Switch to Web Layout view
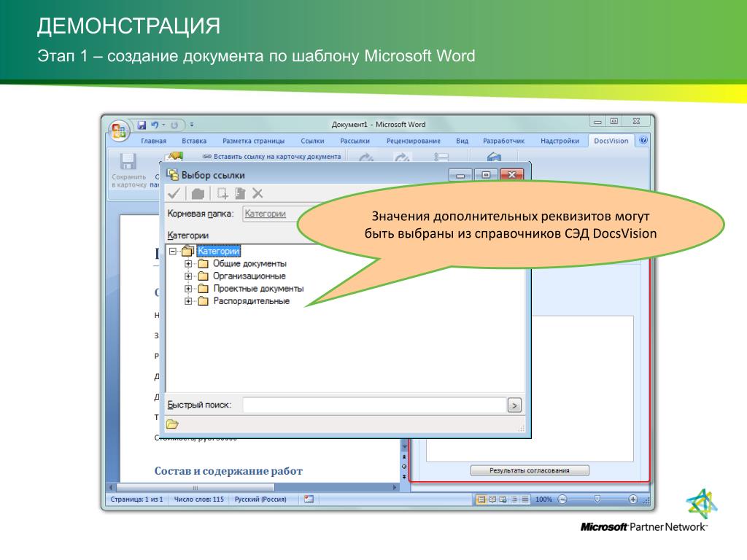747x560 pixels. (x=503, y=499)
